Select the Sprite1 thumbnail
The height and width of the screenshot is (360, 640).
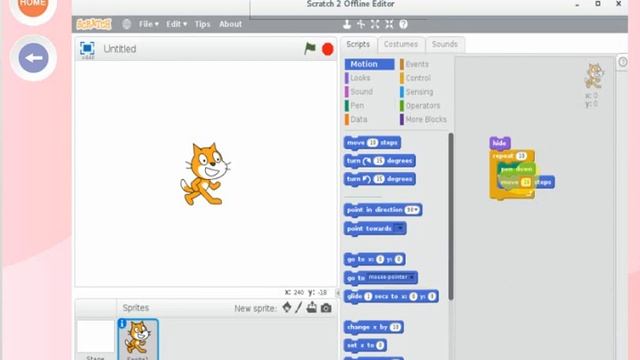[x=138, y=340]
